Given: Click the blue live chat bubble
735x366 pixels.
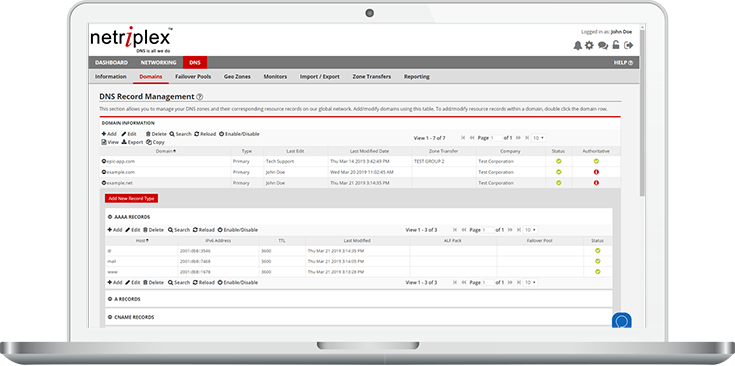Looking at the screenshot, I should (622, 321).
